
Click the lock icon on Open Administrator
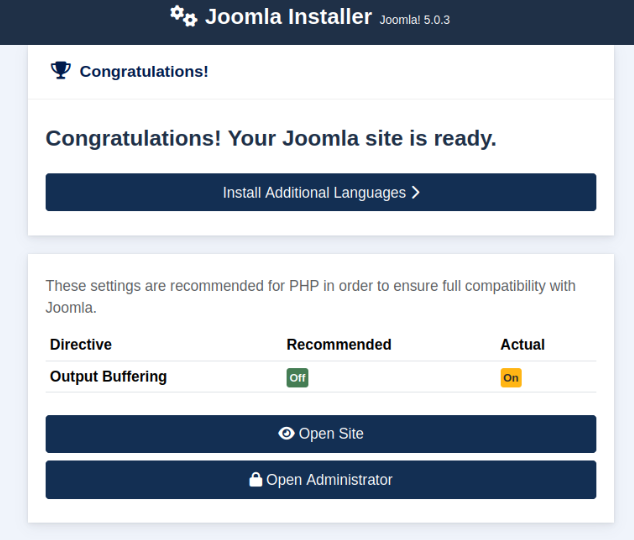pos(256,479)
